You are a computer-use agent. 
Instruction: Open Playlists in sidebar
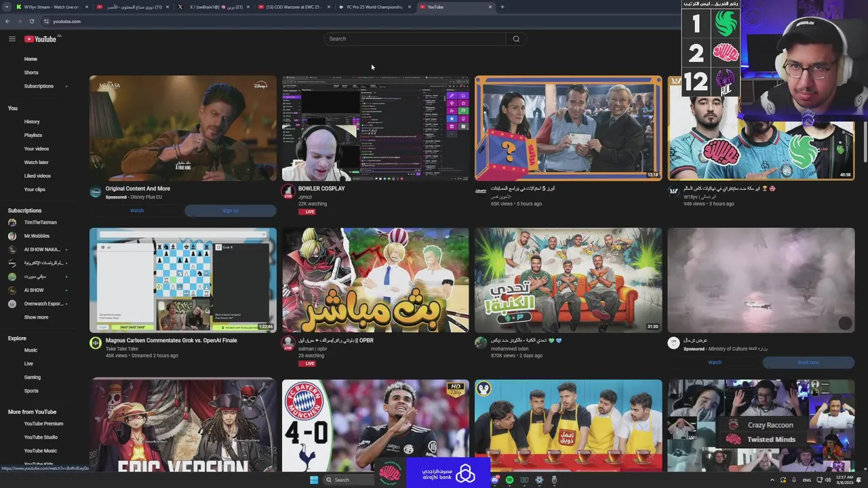tap(33, 135)
